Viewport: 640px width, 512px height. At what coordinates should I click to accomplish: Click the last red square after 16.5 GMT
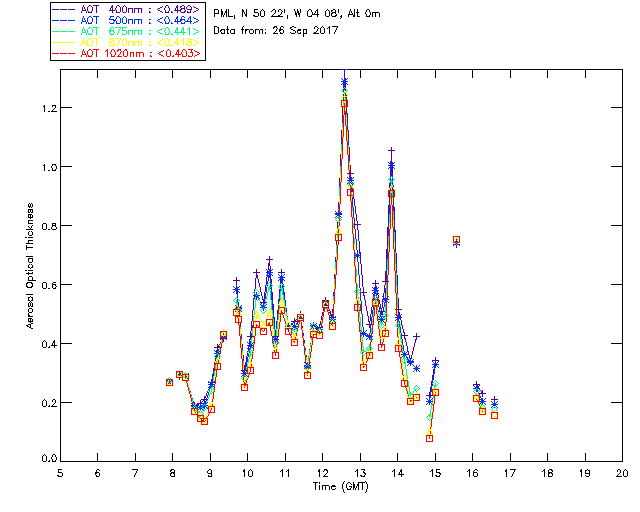494,415
